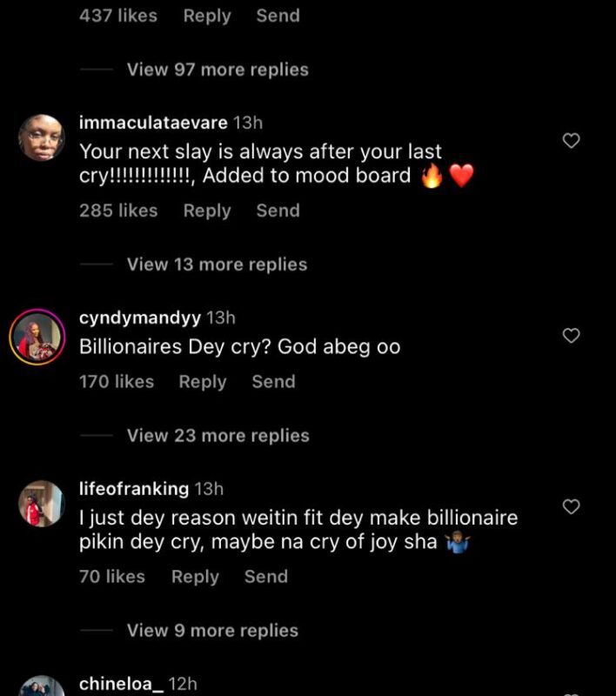View the 170 likes list
This screenshot has width=616, height=696.
tap(117, 382)
